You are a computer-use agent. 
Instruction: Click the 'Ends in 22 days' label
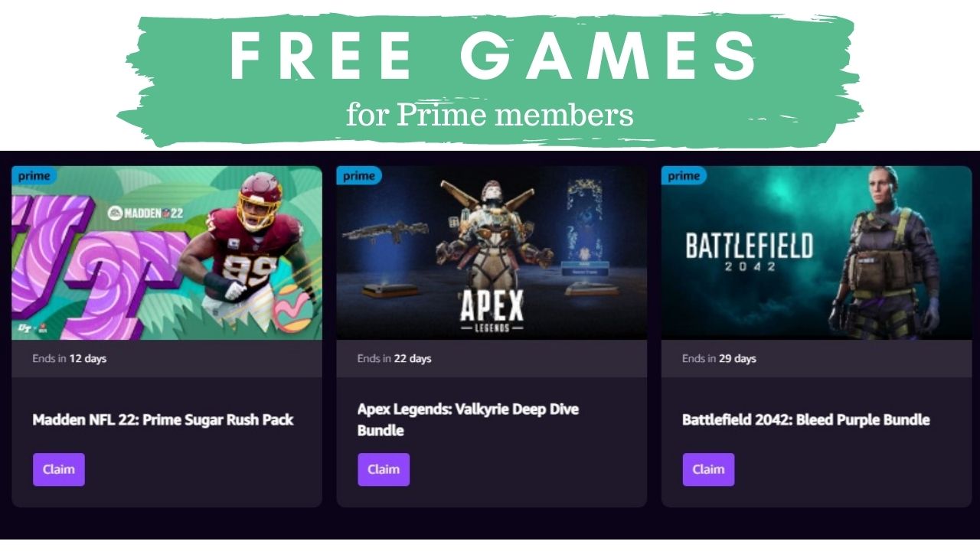click(394, 358)
